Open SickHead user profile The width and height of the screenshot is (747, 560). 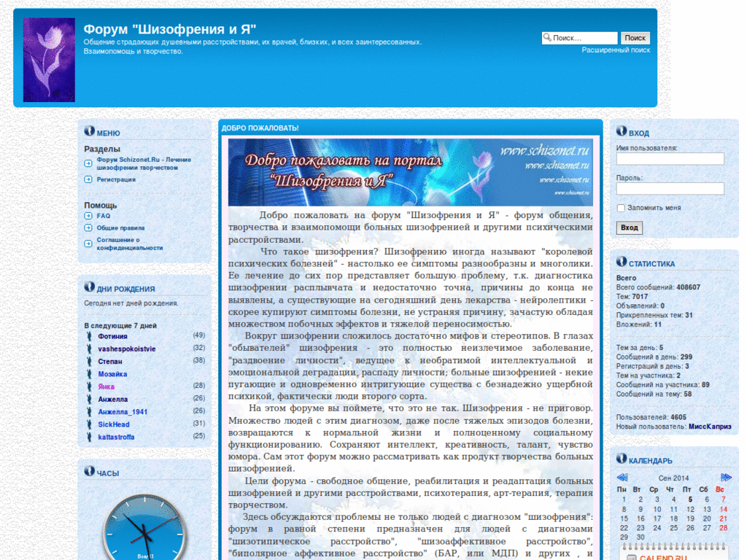click(113, 424)
